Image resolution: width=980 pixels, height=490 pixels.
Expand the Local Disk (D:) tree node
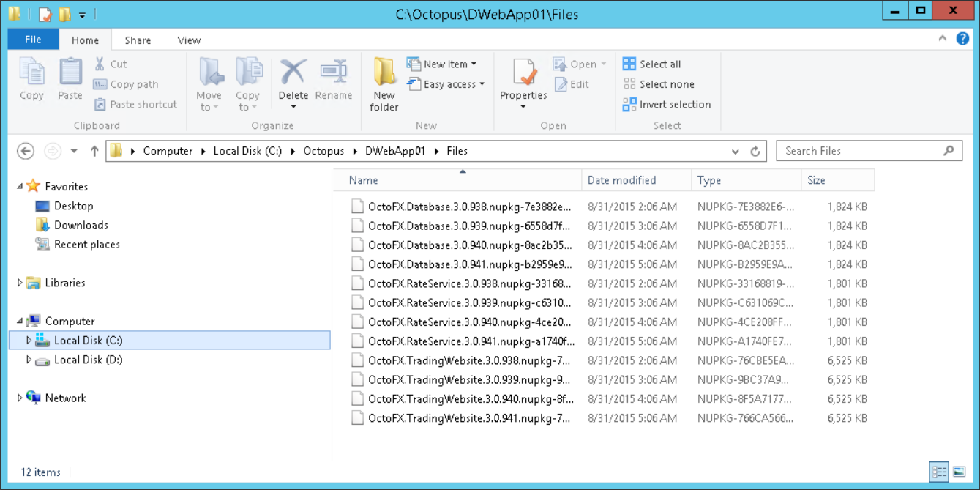[x=29, y=360]
